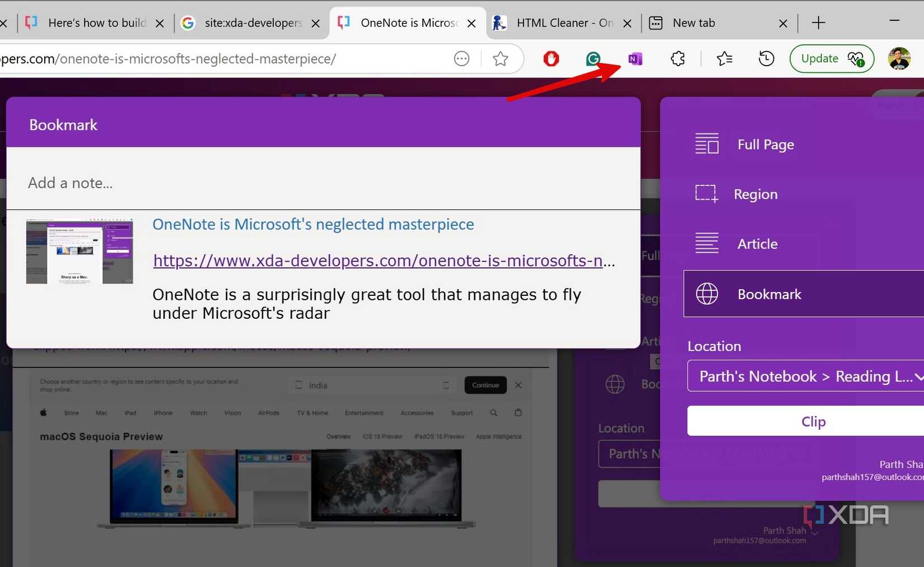Click the page favorite star in address bar

500,58
